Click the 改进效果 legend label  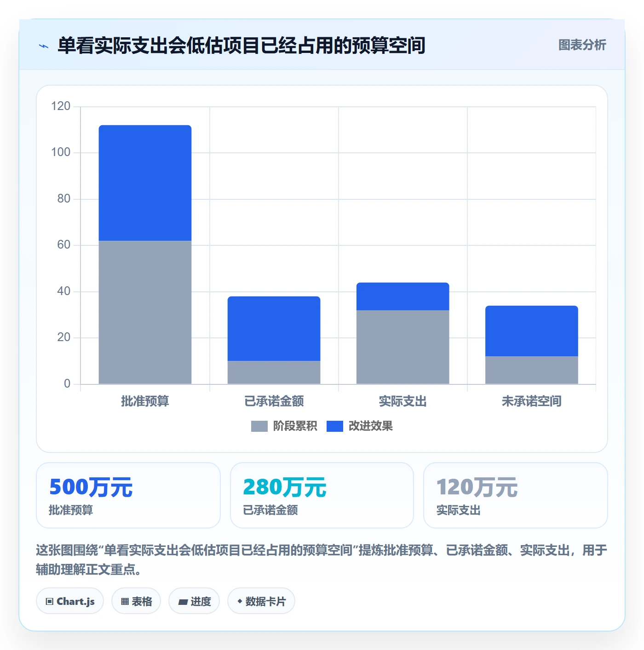click(370, 426)
